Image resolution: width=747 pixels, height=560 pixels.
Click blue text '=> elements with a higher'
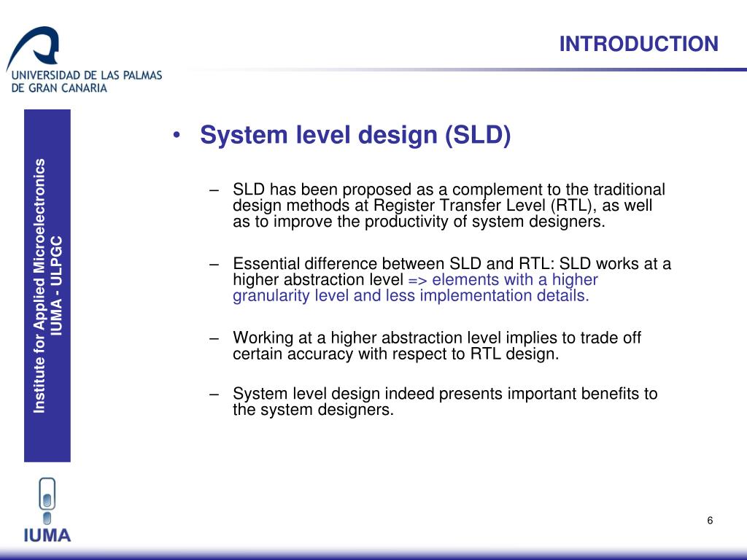[x=503, y=279]
